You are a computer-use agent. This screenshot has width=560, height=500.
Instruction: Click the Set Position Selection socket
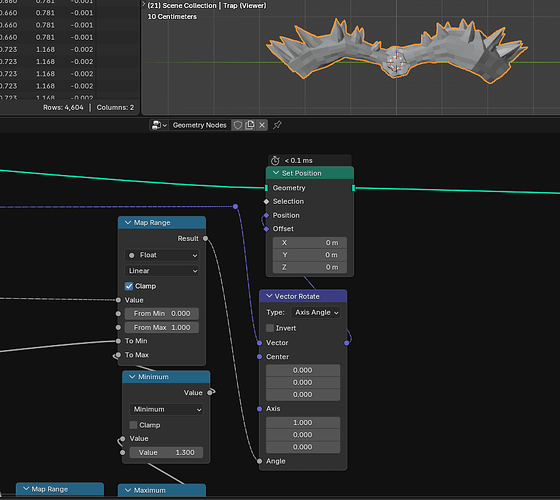(x=266, y=202)
